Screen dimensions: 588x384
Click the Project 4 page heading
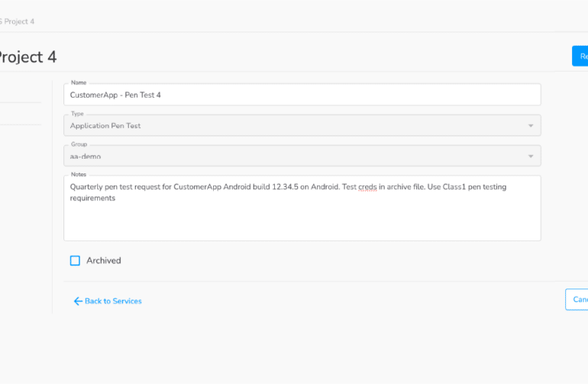coord(27,57)
